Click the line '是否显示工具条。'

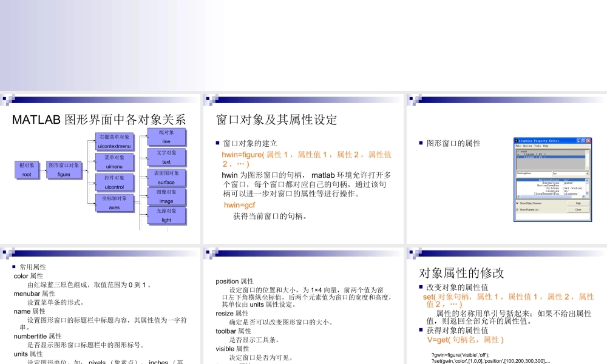tap(255, 340)
